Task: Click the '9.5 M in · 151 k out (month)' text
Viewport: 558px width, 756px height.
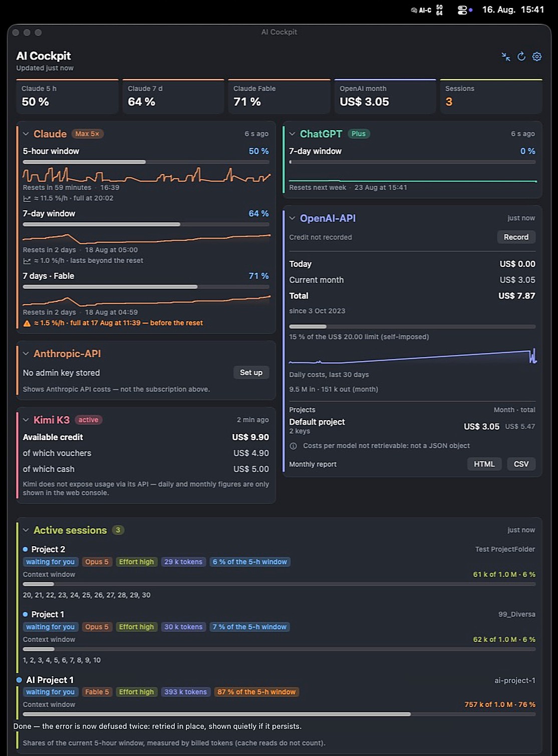Action: tap(334, 389)
